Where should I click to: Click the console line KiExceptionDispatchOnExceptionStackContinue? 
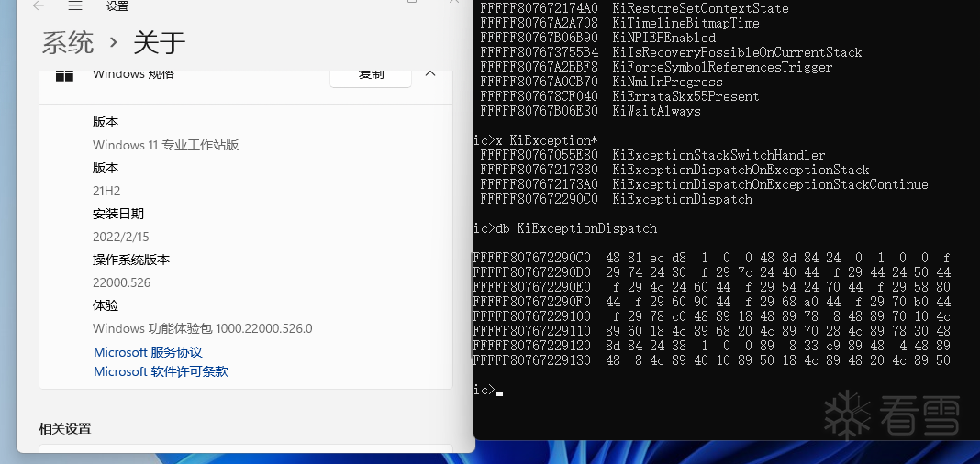pyautogui.click(x=705, y=185)
